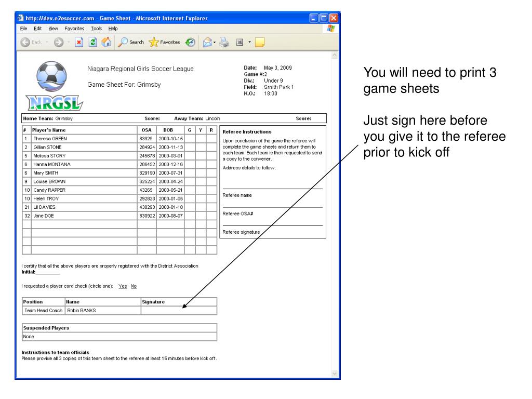Click the G cell for Theresa GREEN

(190, 138)
